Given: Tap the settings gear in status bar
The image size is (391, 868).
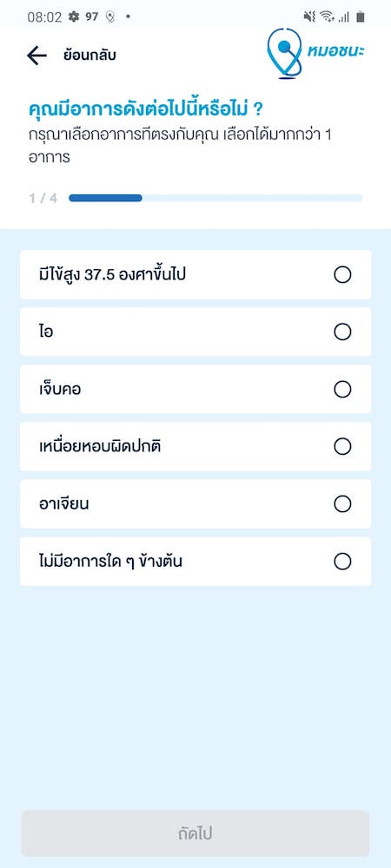Looking at the screenshot, I should coord(74,16).
